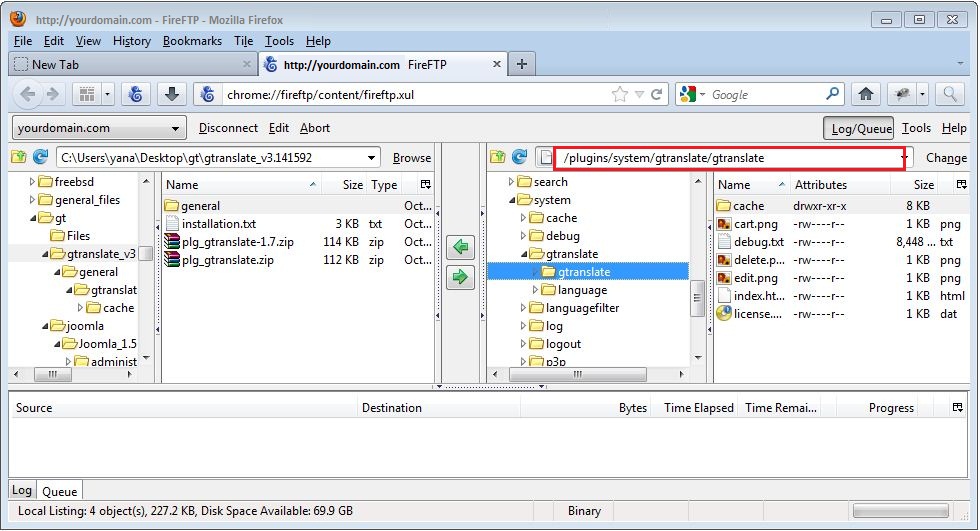Click the page icon beside remote path
The height and width of the screenshot is (531, 980).
tap(545, 157)
